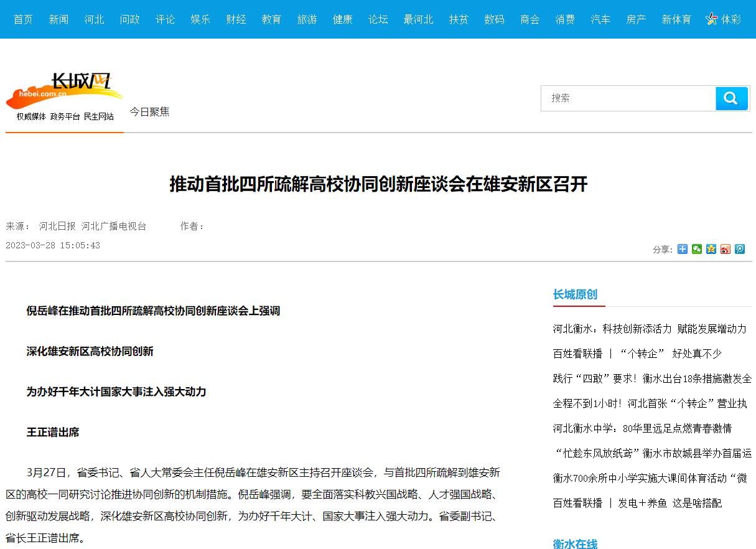This screenshot has height=549, width=756.
Task: Share the article to Sina Weibo
Action: 726,249
